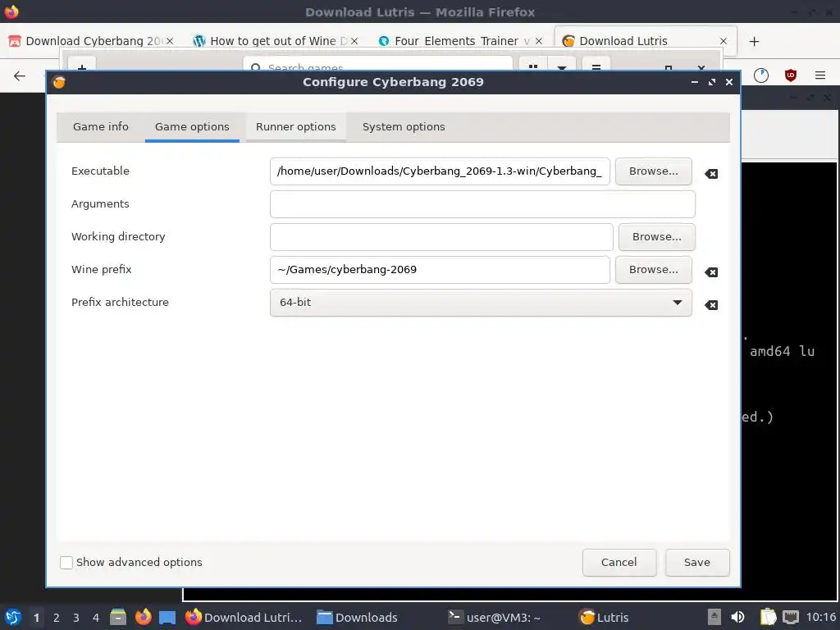
Task: Open the clipboard manager tray icon
Action: 768,617
